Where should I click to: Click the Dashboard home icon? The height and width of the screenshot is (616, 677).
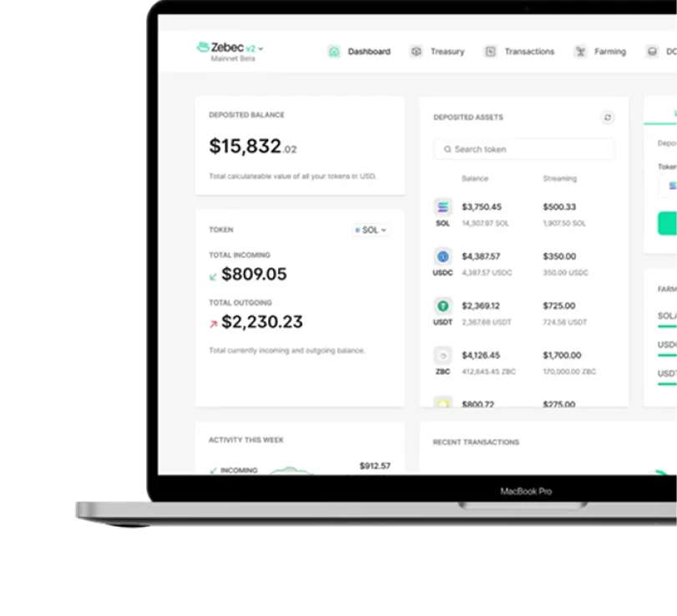pos(334,52)
